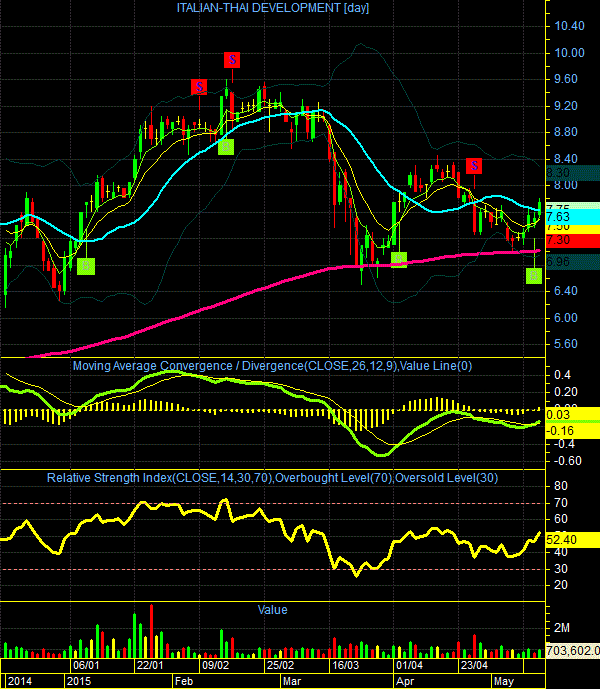This screenshot has height=689, width=600.
Task: Select the Feb month label
Action: pos(184,681)
